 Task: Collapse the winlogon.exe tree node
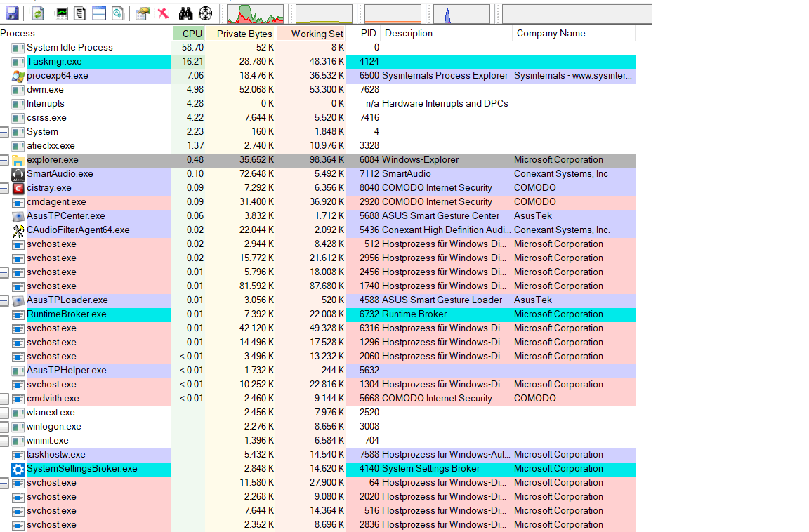(x=4, y=427)
